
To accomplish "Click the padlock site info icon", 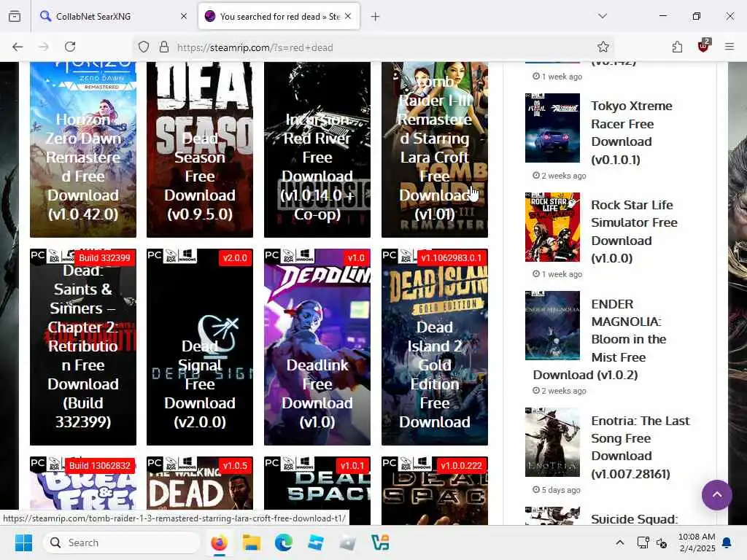I will 164,47.
